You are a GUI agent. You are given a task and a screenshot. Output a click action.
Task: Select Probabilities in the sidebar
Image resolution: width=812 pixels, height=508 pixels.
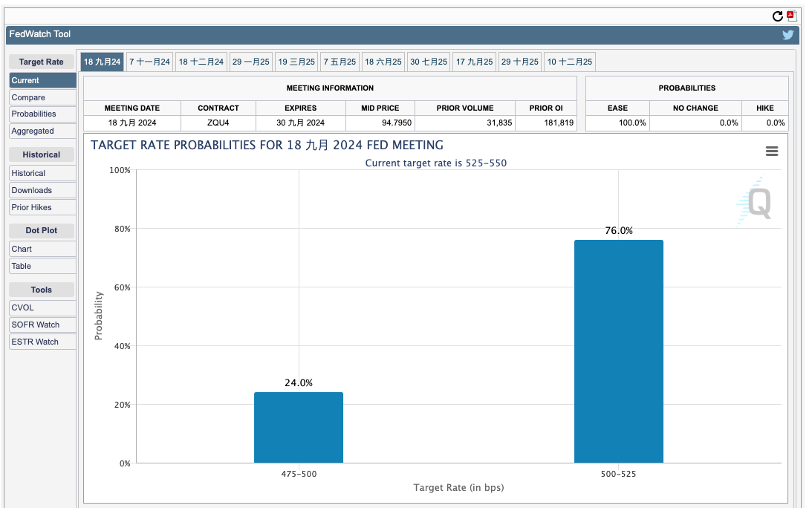point(42,114)
